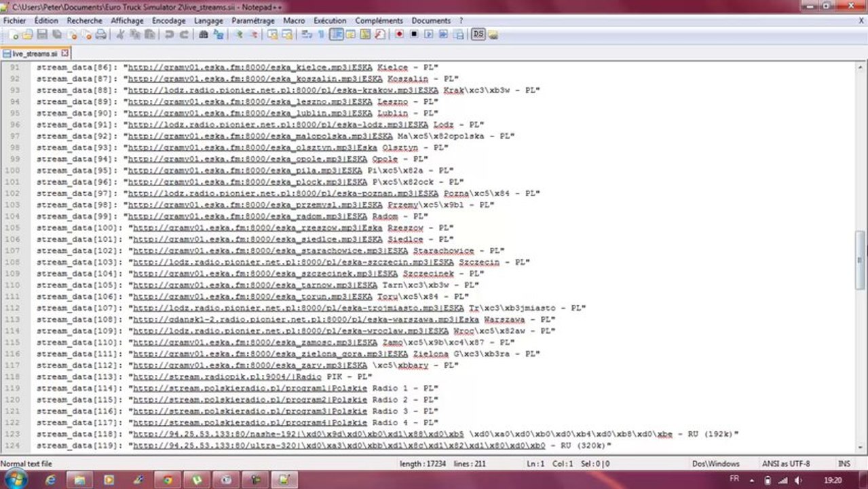Click the Close document toolbar icon
This screenshot has height=489, width=868.
tap(73, 34)
